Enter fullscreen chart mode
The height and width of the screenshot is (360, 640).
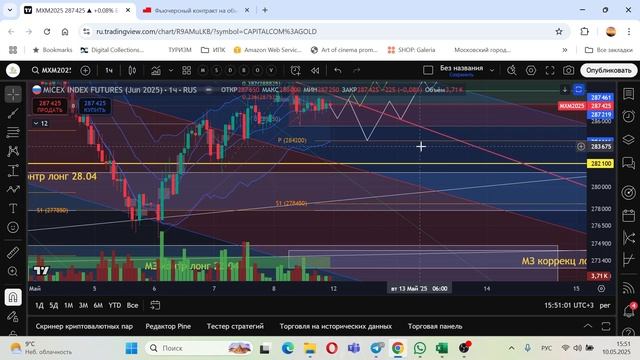point(550,70)
